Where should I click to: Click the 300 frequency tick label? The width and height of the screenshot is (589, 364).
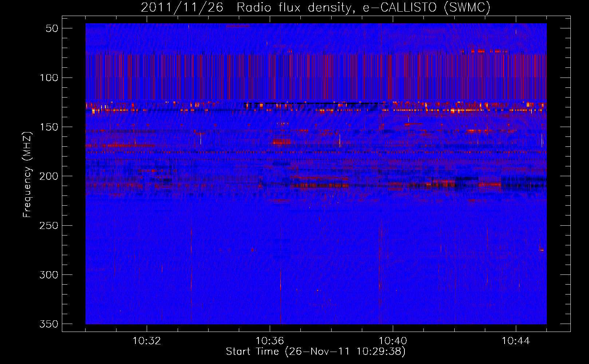(x=49, y=275)
